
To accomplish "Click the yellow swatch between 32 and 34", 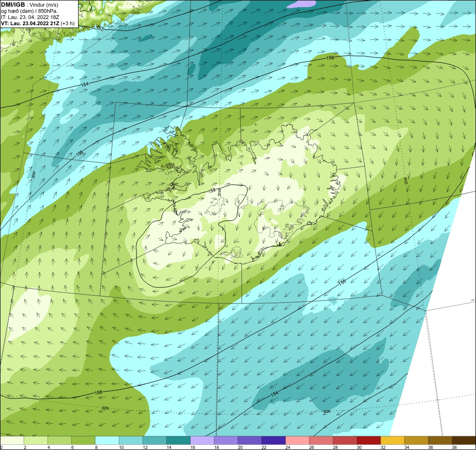I will pos(393,440).
